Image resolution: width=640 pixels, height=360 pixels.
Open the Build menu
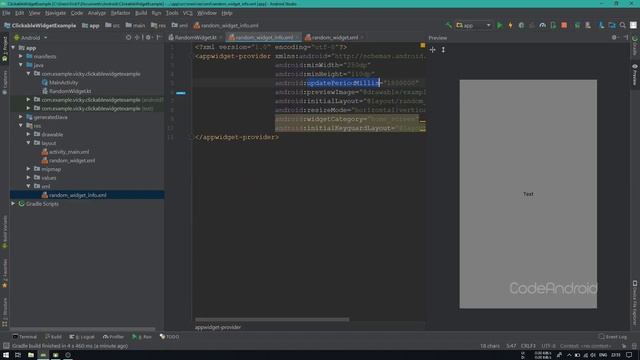pyautogui.click(x=141, y=13)
